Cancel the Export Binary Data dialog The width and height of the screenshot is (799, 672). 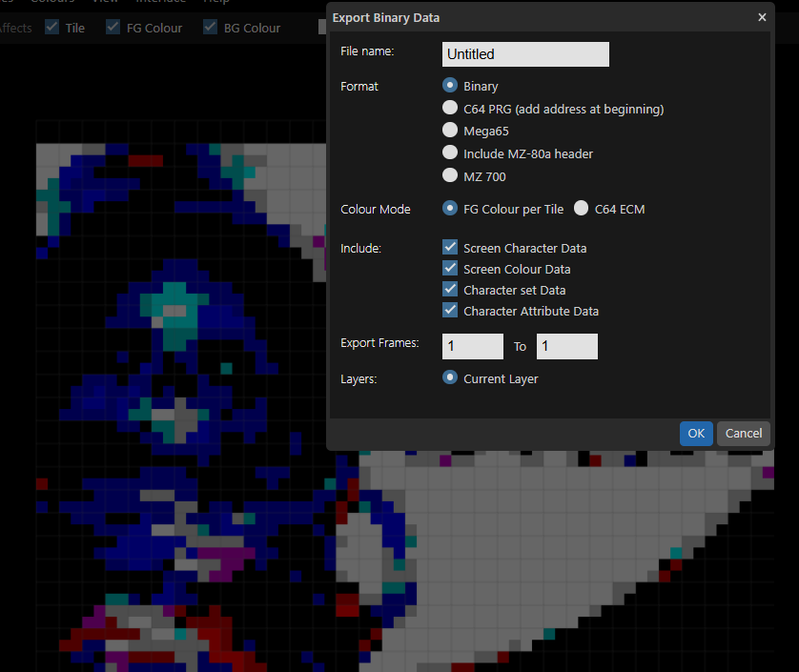744,434
